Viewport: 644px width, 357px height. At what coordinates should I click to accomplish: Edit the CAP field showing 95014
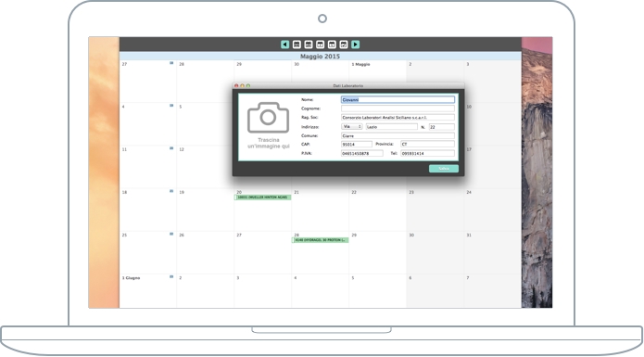tap(357, 145)
